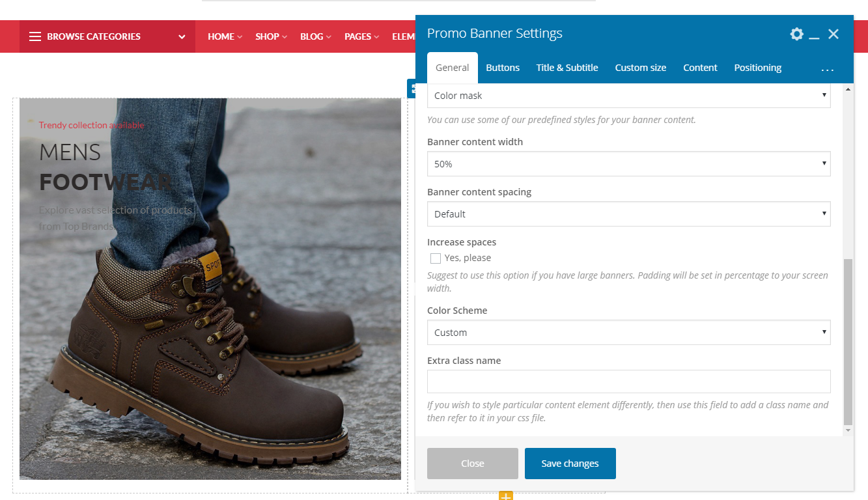Enable the Increase spaces checkbox
Image resolution: width=868 pixels, height=500 pixels.
click(436, 258)
